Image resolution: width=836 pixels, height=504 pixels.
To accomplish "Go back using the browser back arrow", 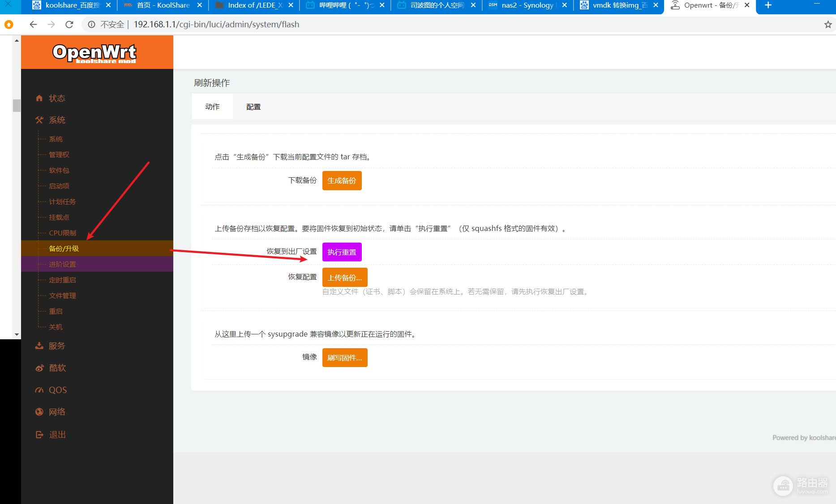I will [33, 25].
